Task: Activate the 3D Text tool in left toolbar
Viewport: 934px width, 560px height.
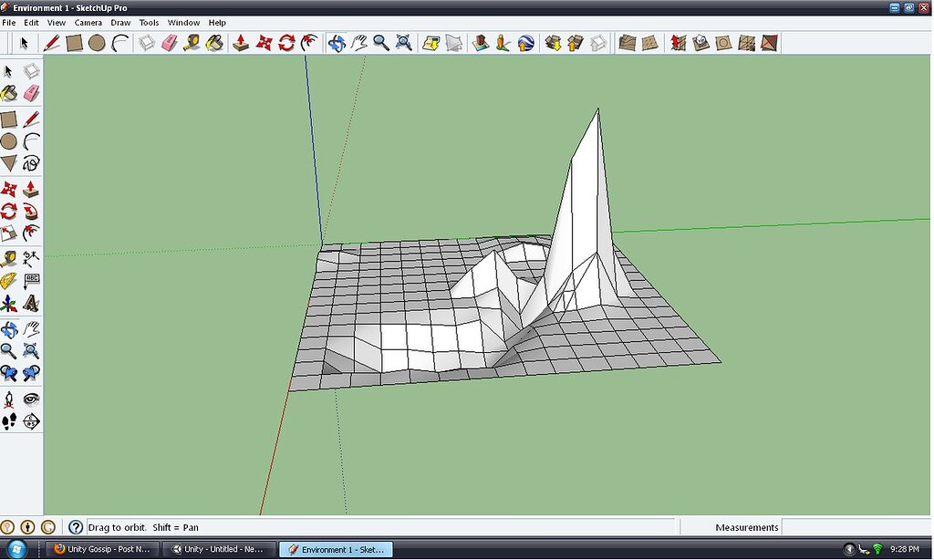Action: pos(31,303)
